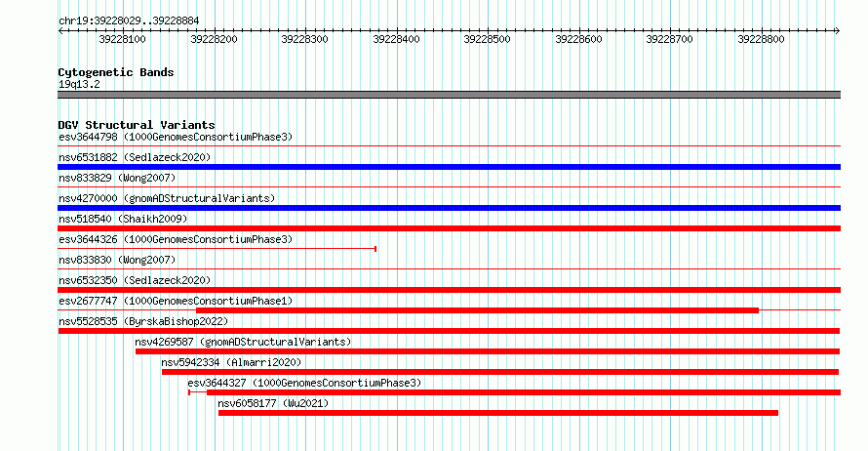Click label nsv5528535 (ByrskaBishop2022)

(143, 321)
